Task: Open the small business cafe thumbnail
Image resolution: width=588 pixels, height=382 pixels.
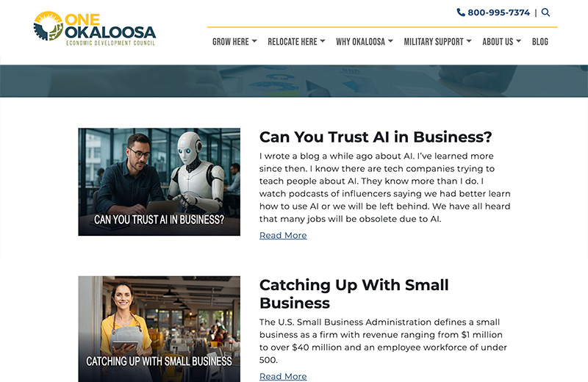Action: coord(159,329)
